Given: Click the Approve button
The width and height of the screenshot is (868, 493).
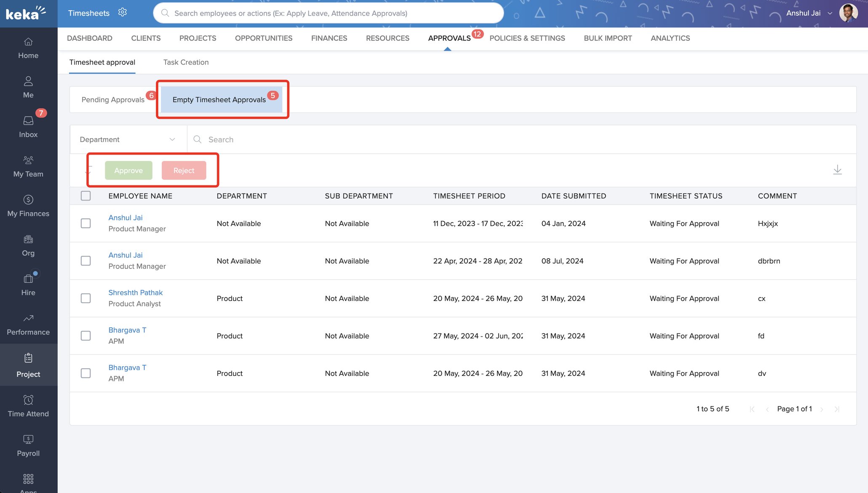Looking at the screenshot, I should (x=128, y=170).
